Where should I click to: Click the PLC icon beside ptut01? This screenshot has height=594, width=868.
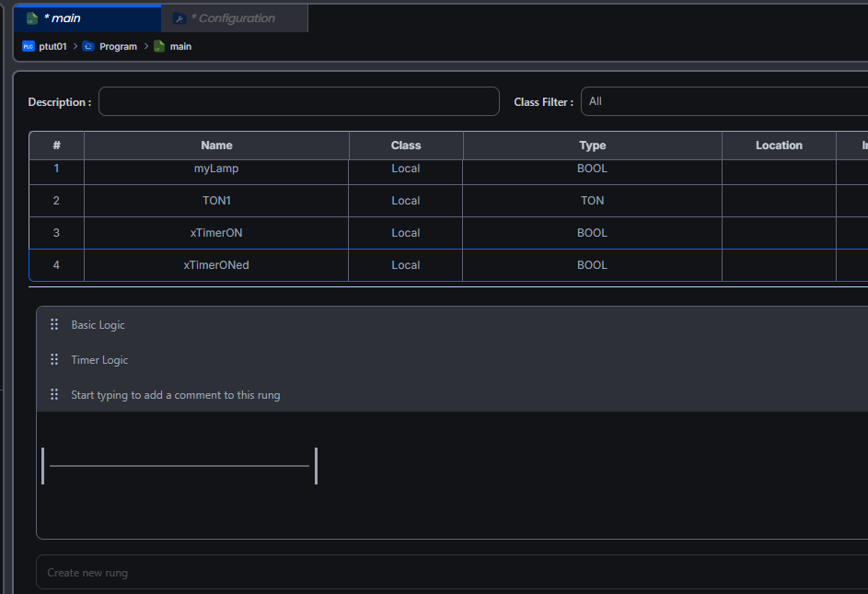(28, 46)
